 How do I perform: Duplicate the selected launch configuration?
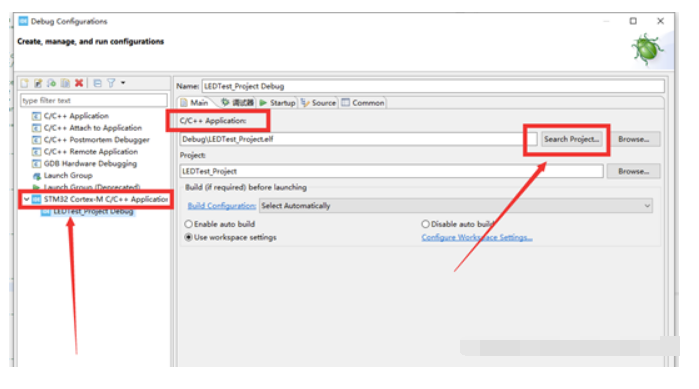pos(66,83)
